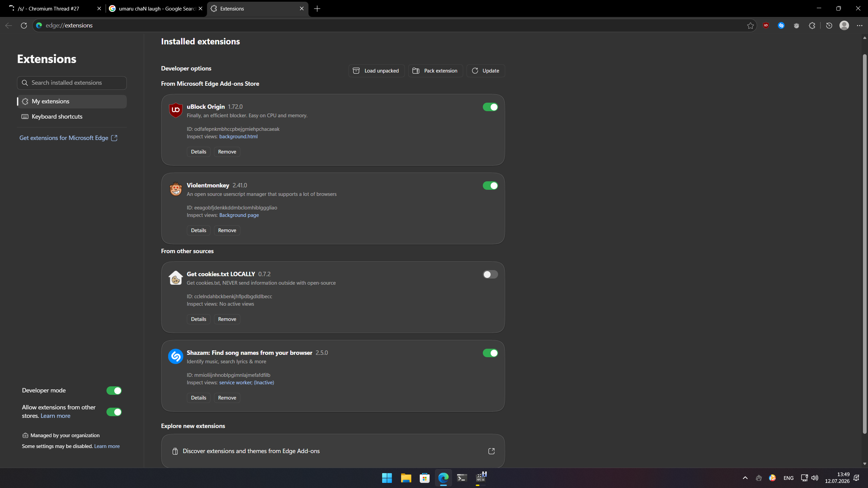Open the volume control in system tray

815,478
